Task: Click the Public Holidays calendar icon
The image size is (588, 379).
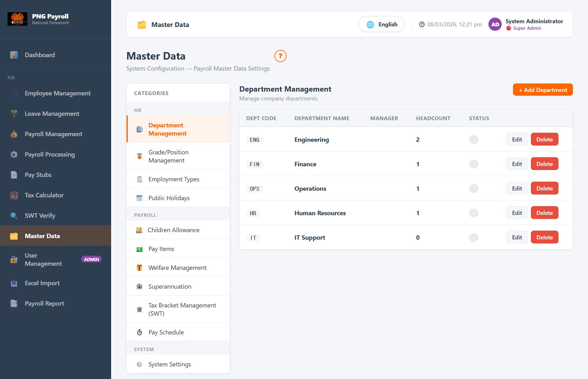Action: [x=139, y=198]
